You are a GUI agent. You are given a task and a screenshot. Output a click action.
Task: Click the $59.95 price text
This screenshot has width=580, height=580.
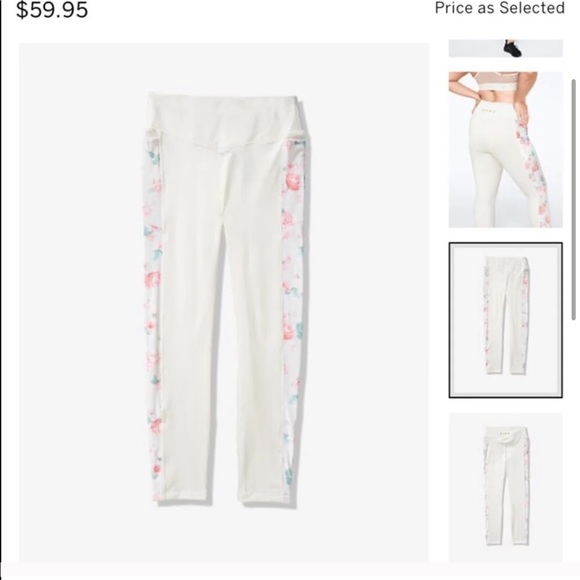pos(52,10)
